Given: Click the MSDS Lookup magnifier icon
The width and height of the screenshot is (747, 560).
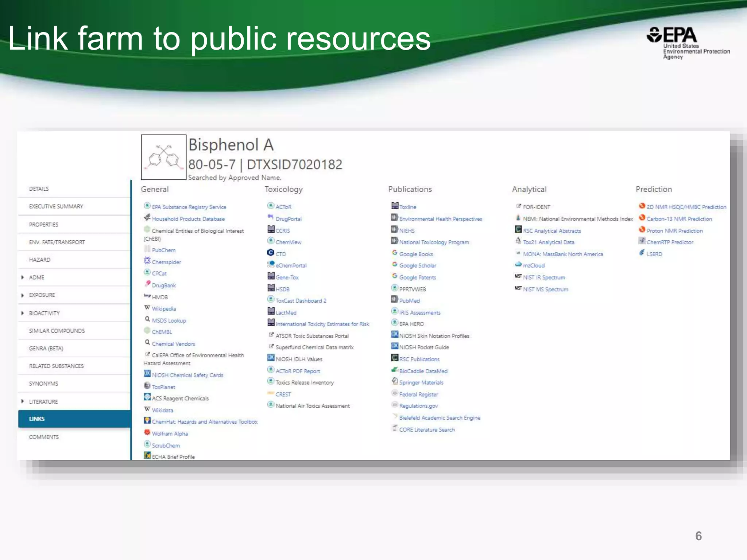Looking at the screenshot, I should (x=147, y=319).
